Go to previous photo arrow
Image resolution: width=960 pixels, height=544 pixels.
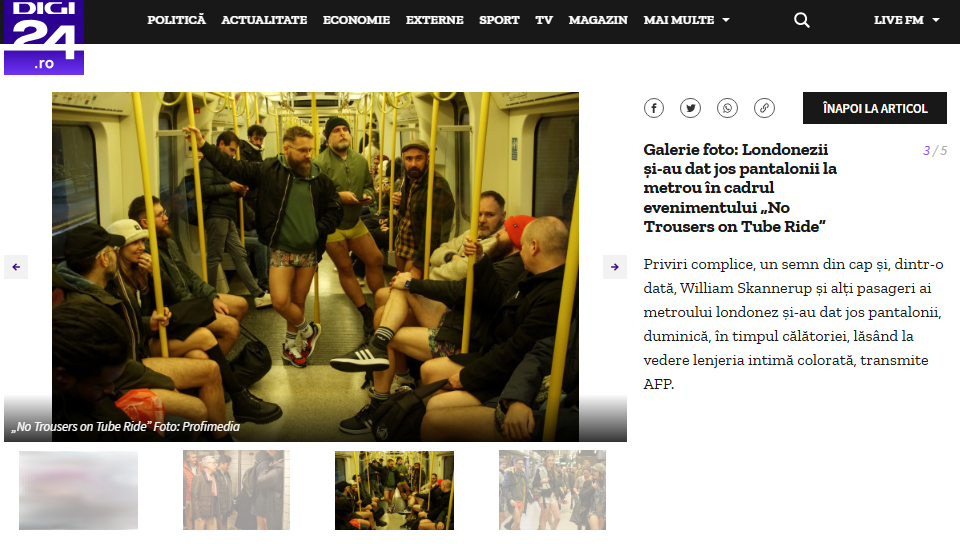click(x=16, y=267)
